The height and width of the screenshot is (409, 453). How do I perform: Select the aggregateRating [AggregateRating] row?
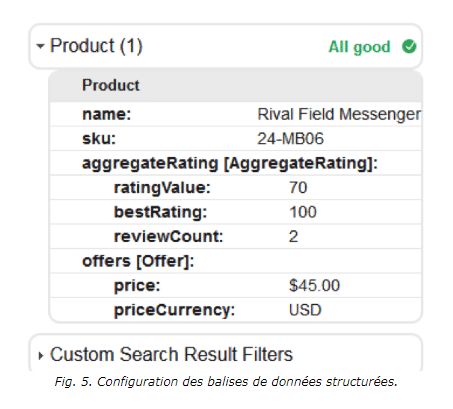coord(236,163)
